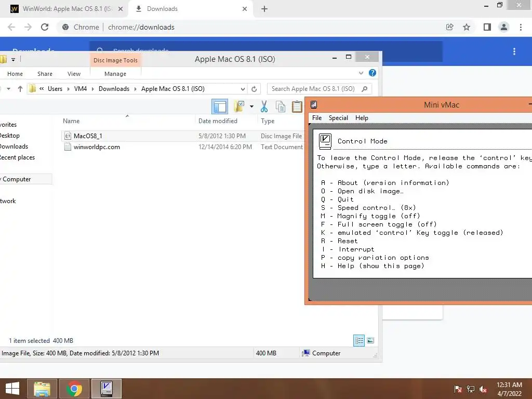
Task: Open Desktop in the navigation pane
Action: pos(9,136)
